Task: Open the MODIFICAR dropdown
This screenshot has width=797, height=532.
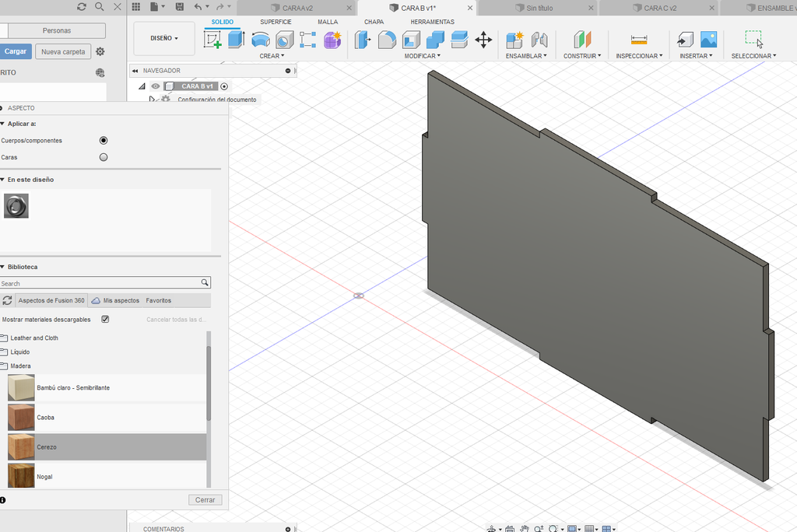Action: point(423,56)
